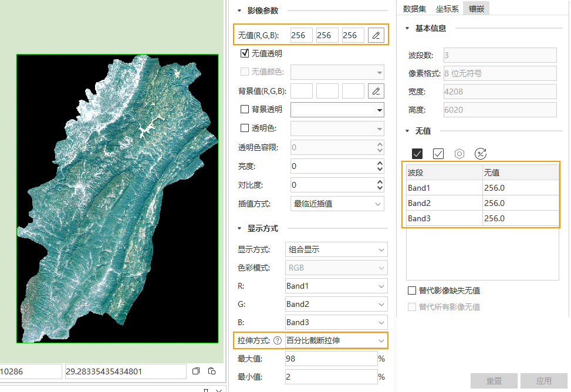Open the 插值方式 dropdown
Image resolution: width=571 pixels, height=392 pixels.
(x=337, y=204)
